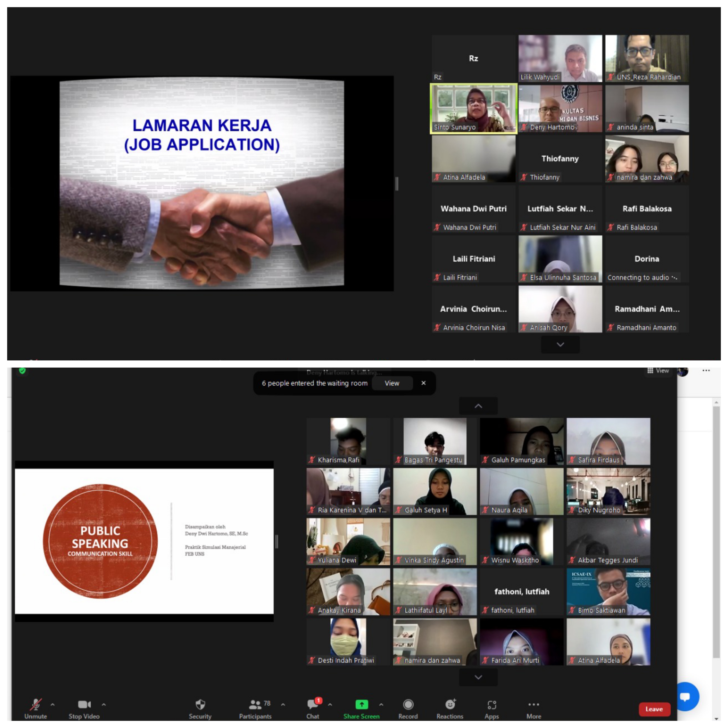Expand video options arrow beside Stop Video
The height and width of the screenshot is (728, 728).
(104, 704)
